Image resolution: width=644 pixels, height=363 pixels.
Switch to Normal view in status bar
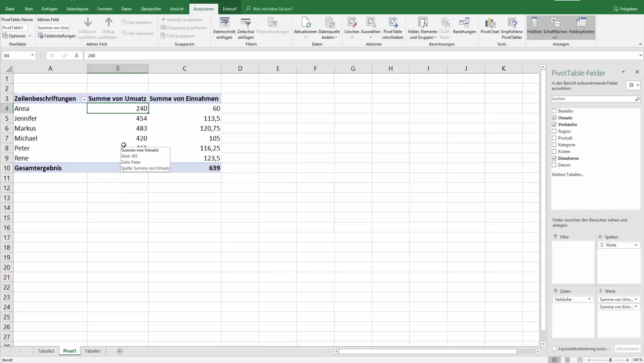[554, 360]
